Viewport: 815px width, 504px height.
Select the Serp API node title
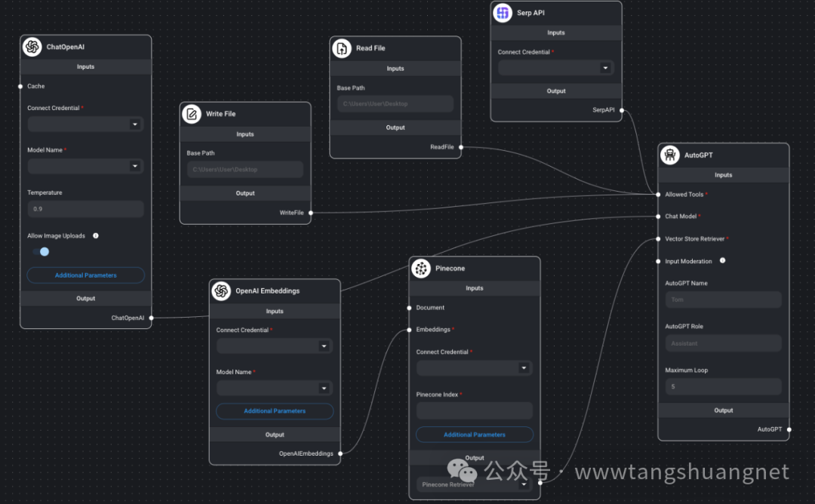click(531, 13)
